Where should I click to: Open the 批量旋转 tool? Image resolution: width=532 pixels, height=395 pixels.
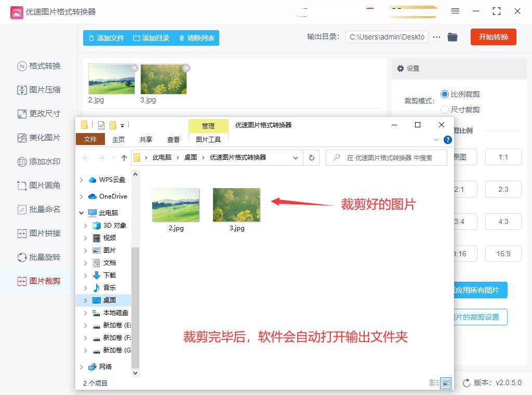point(38,257)
